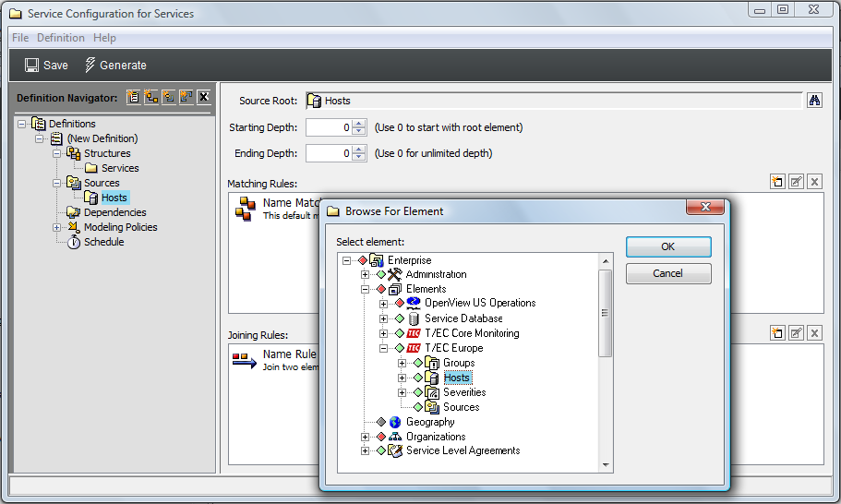Expand the Organizations node
Image resolution: width=841 pixels, height=504 pixels.
coord(366,437)
